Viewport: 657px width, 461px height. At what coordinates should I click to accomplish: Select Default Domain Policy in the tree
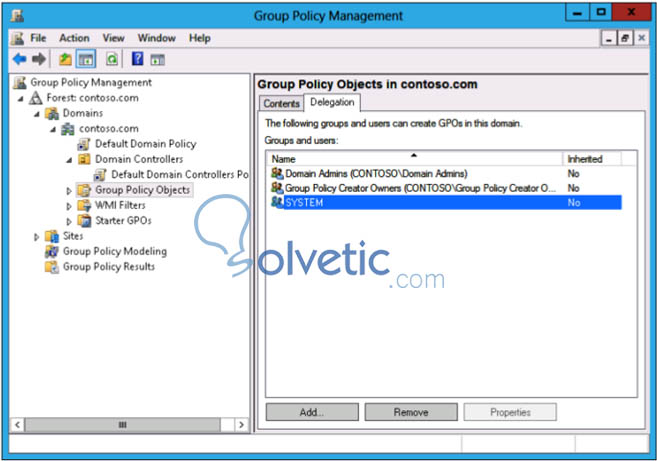coord(145,144)
